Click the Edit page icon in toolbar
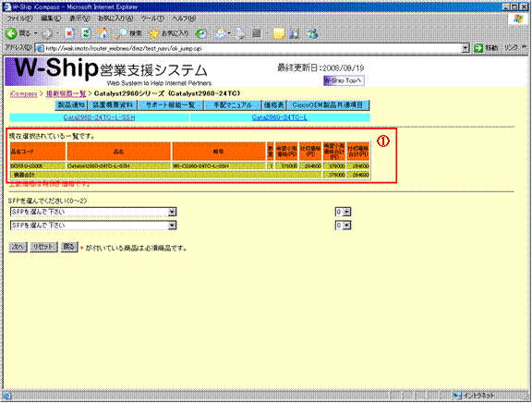 [x=257, y=33]
